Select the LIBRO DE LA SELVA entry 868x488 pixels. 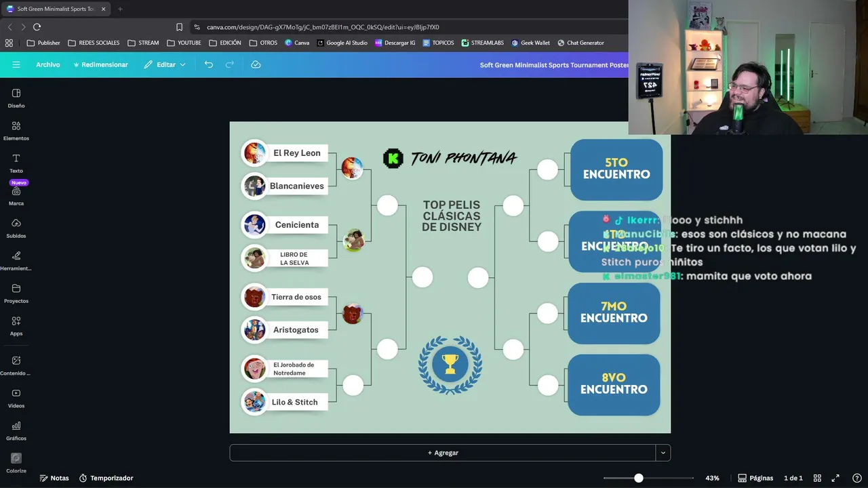(285, 258)
